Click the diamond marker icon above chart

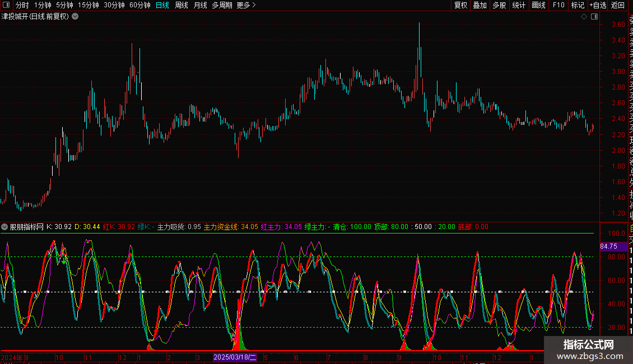click(584, 17)
